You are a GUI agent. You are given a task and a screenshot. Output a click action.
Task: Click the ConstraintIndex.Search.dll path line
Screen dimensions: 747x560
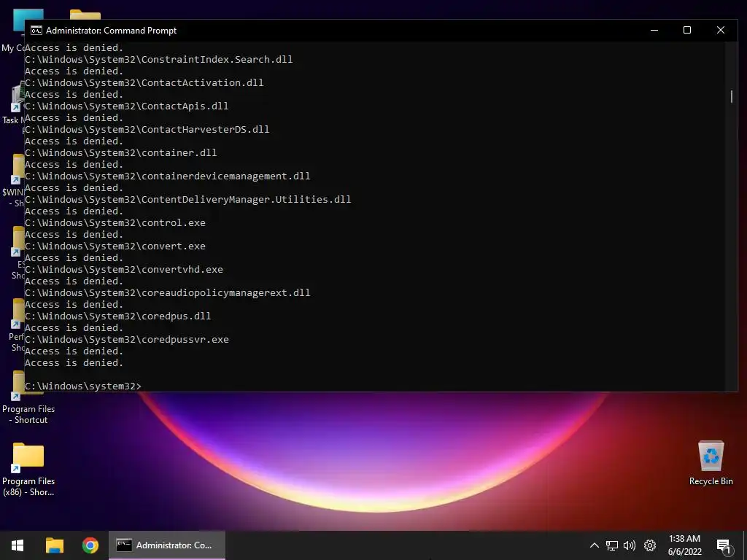pyautogui.click(x=158, y=60)
